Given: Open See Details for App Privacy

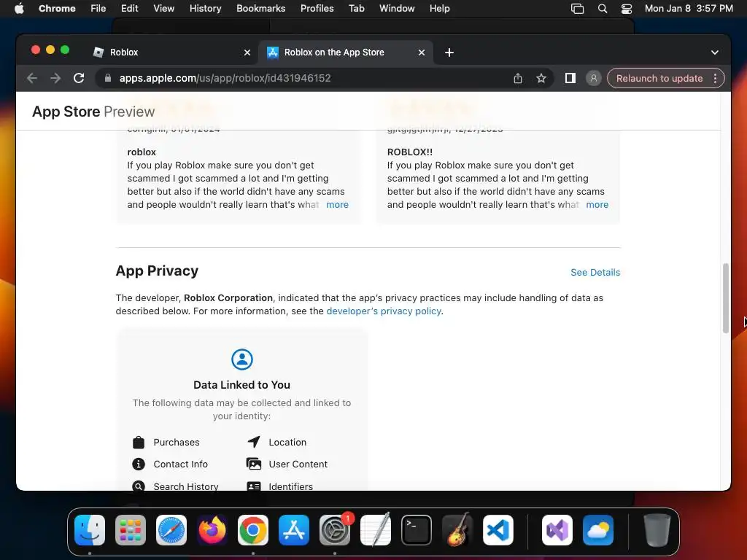Looking at the screenshot, I should pos(595,273).
